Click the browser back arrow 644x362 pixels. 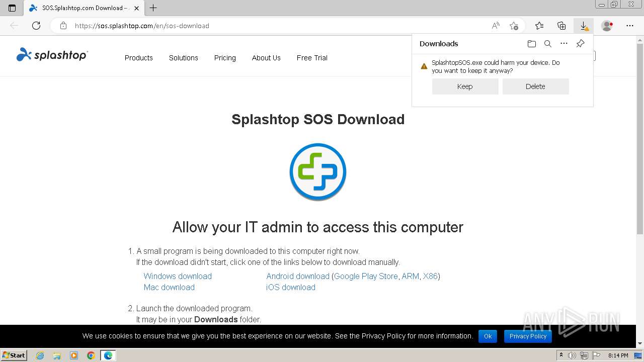point(14,26)
